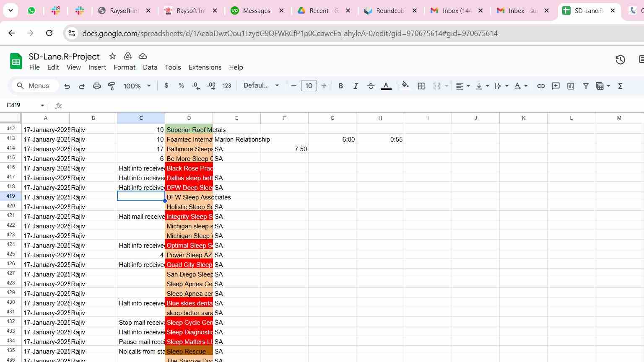Open the text color picker
This screenshot has width=644, height=362.
click(x=386, y=86)
